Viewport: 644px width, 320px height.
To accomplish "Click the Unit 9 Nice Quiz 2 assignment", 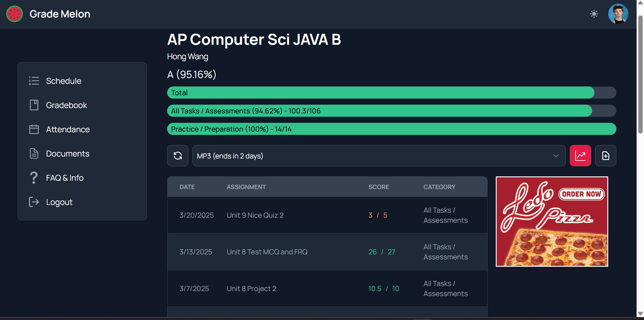I will 255,215.
